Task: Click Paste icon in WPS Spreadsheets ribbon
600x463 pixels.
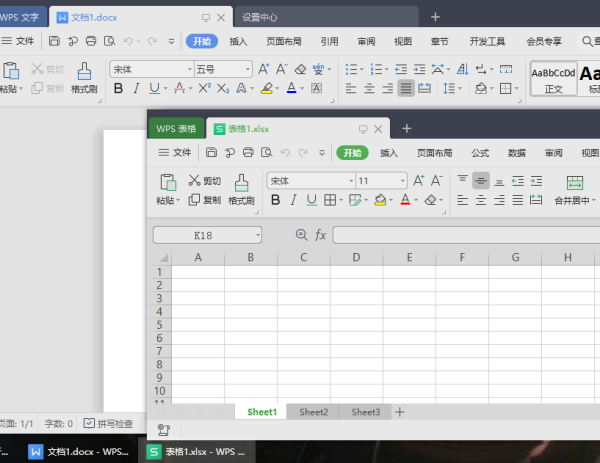Action: 168,183
